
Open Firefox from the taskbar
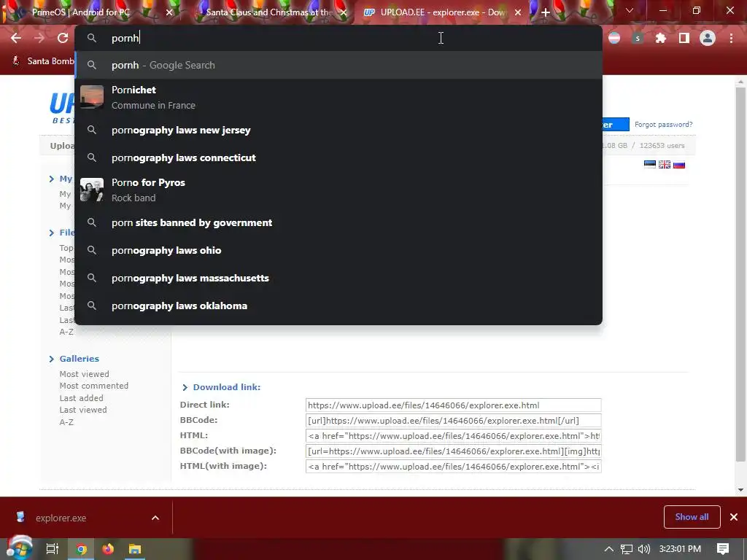[108, 549]
